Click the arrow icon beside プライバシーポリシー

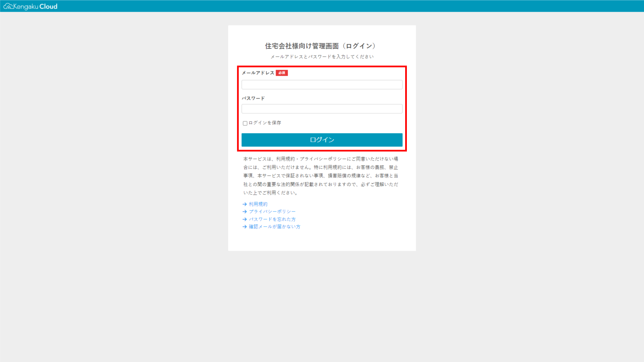click(244, 211)
